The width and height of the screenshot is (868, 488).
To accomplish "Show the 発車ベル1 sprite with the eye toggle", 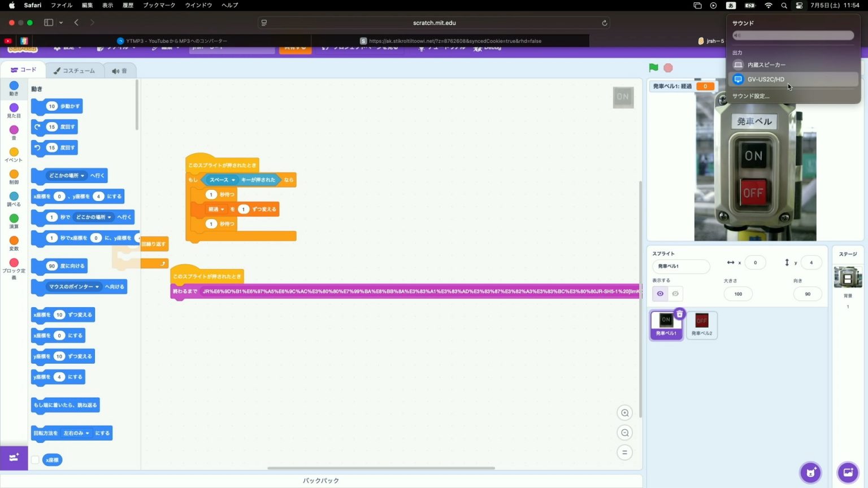I will [660, 293].
